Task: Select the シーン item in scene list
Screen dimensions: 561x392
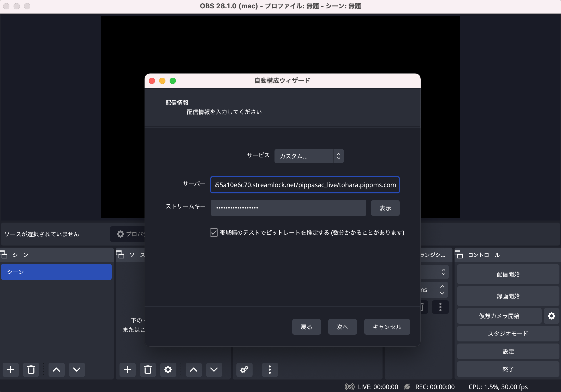Action: pyautogui.click(x=56, y=272)
